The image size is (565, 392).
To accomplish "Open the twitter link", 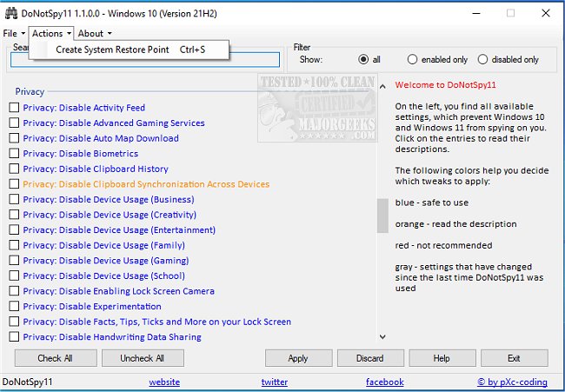I will (275, 382).
